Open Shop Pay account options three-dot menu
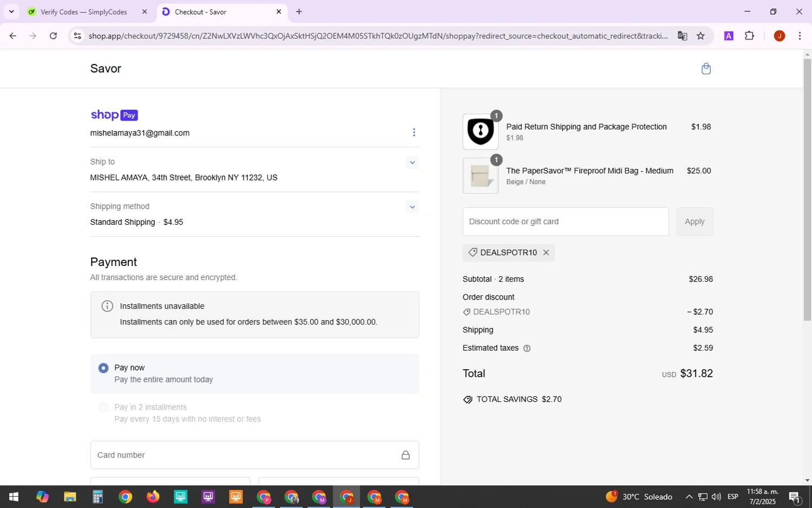Viewport: 812px width, 508px height. tap(414, 133)
